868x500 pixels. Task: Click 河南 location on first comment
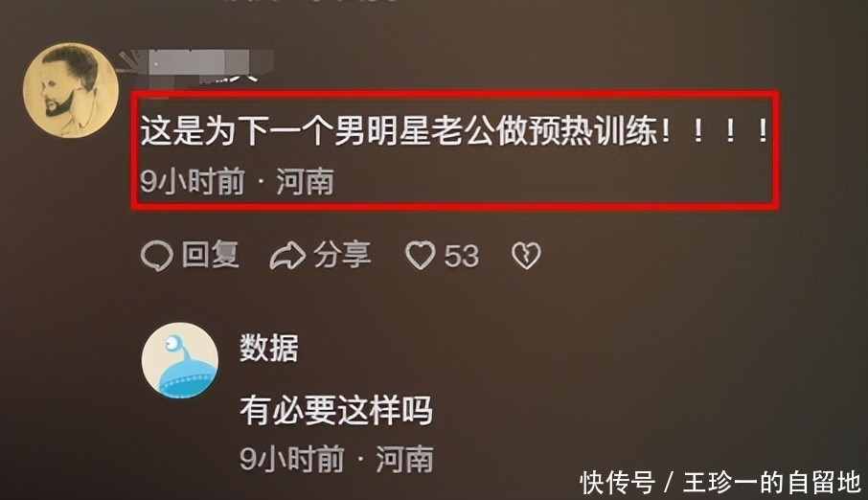305,182
